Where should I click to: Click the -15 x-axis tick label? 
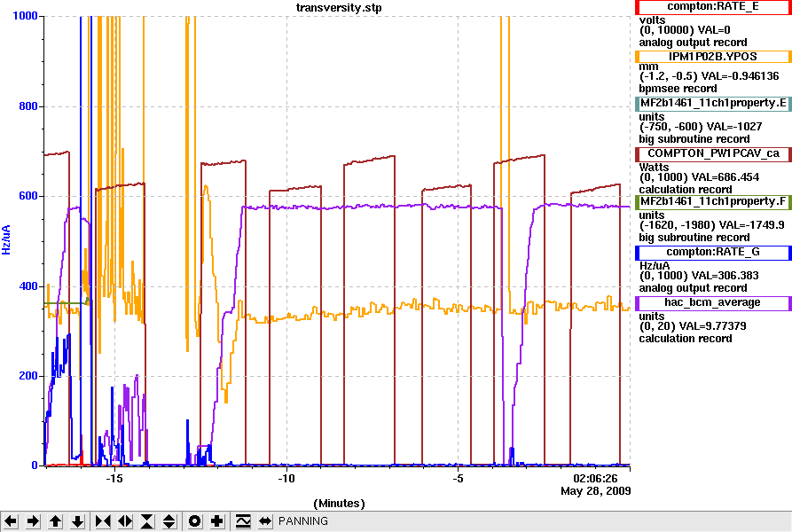(114, 479)
